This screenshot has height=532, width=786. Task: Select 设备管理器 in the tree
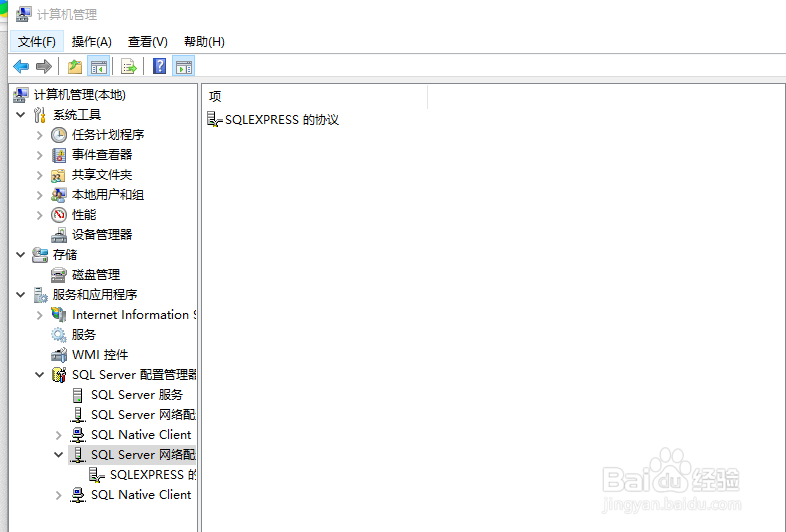[x=102, y=235]
